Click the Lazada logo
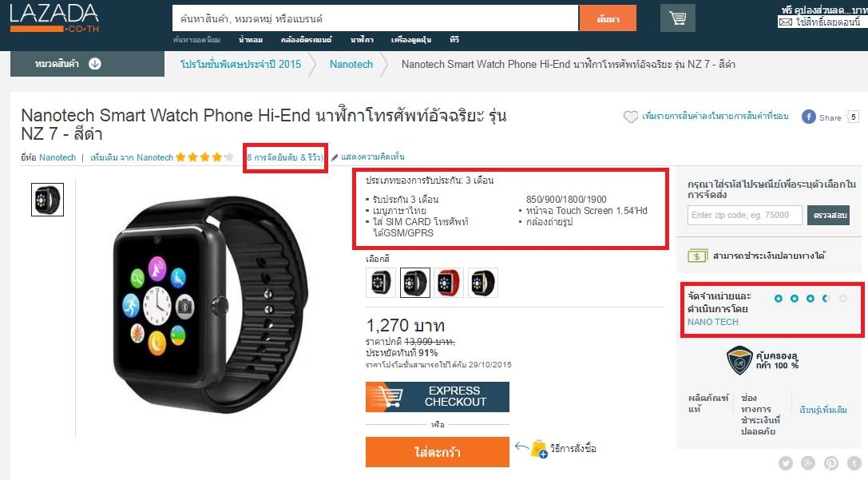 click(x=54, y=18)
